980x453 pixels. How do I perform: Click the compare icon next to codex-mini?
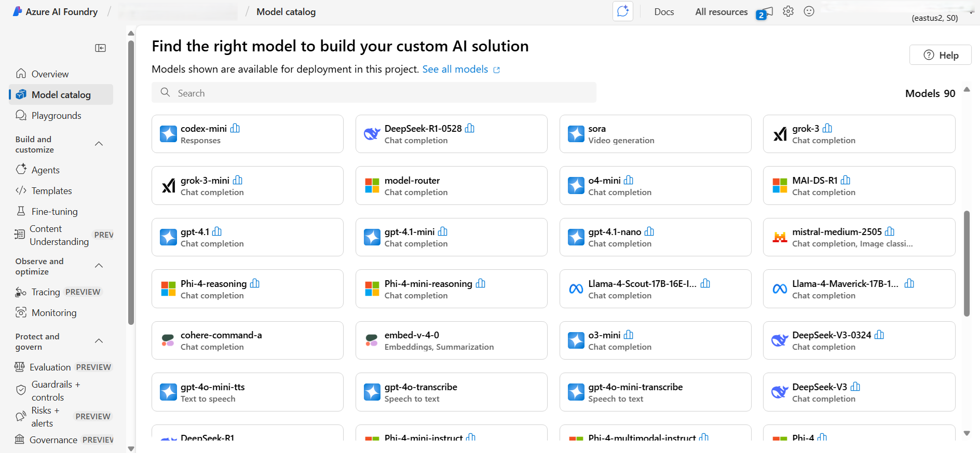[x=235, y=128]
